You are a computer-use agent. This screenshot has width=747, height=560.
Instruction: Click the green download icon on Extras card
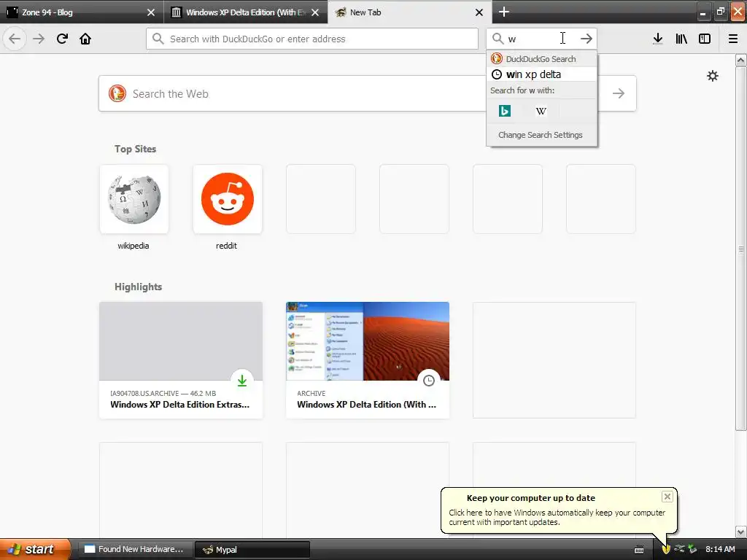242,380
